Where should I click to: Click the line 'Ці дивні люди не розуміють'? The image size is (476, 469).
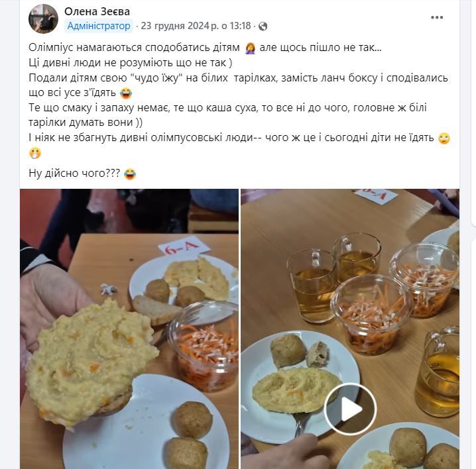point(131,62)
